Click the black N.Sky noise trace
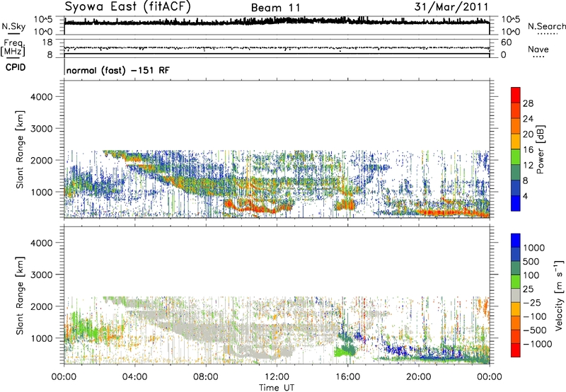566x392 pixels. 277,22
